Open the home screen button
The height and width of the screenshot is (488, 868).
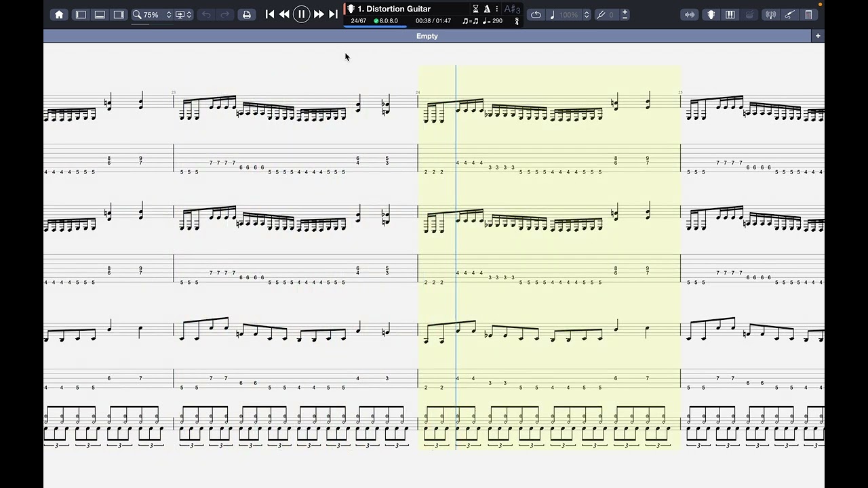59,14
